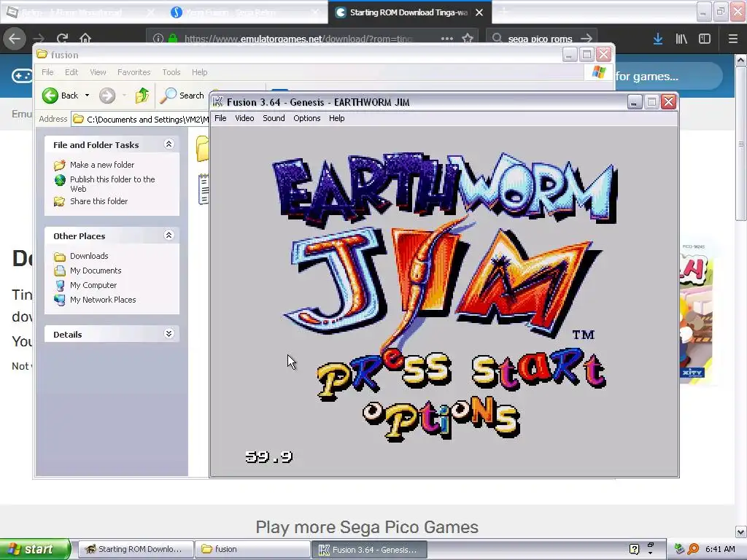Click the Firefox back arrow button
The image size is (747, 560).
tap(15, 39)
